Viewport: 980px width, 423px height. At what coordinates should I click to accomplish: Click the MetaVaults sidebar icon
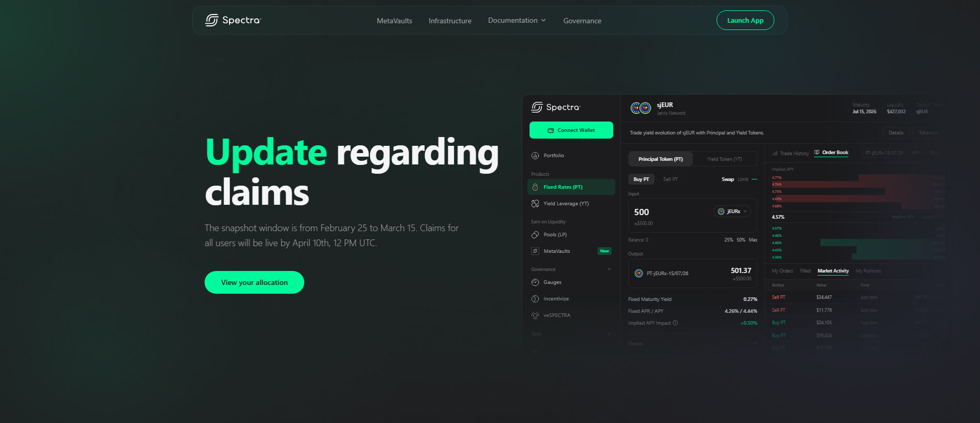(535, 251)
